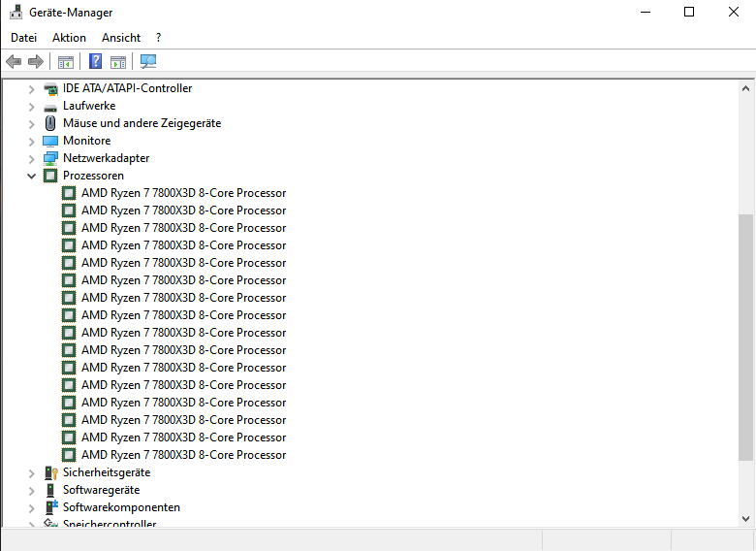Expand the Sicherheitsgeräte node
The width and height of the screenshot is (756, 551).
[x=31, y=473]
